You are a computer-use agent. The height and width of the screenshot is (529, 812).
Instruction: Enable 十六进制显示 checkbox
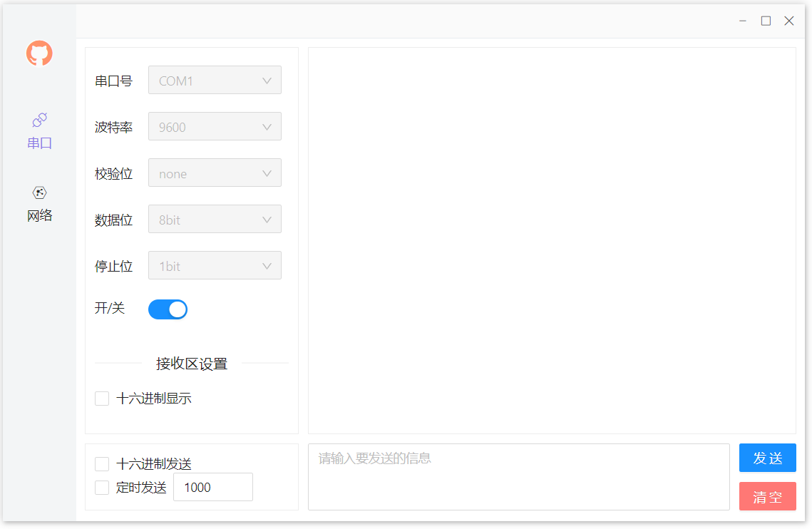(x=102, y=399)
